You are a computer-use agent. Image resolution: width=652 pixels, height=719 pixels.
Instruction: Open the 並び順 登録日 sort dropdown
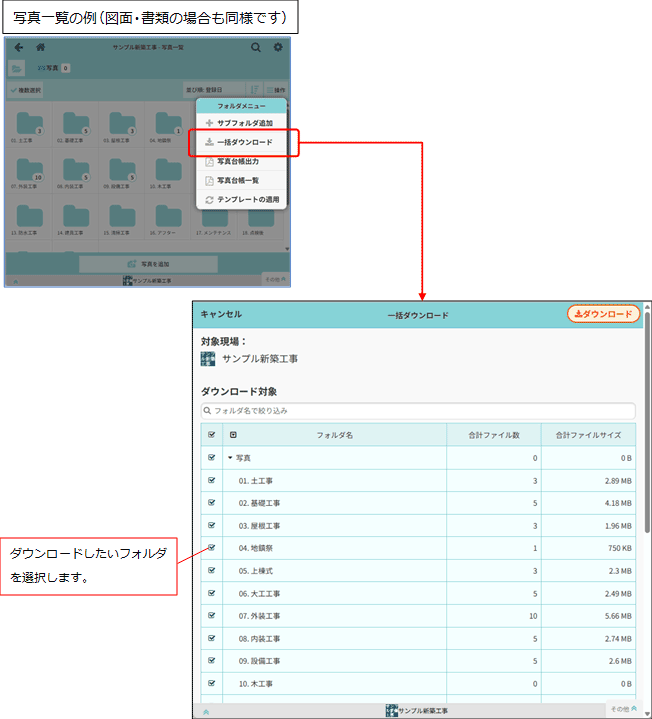pos(214,90)
